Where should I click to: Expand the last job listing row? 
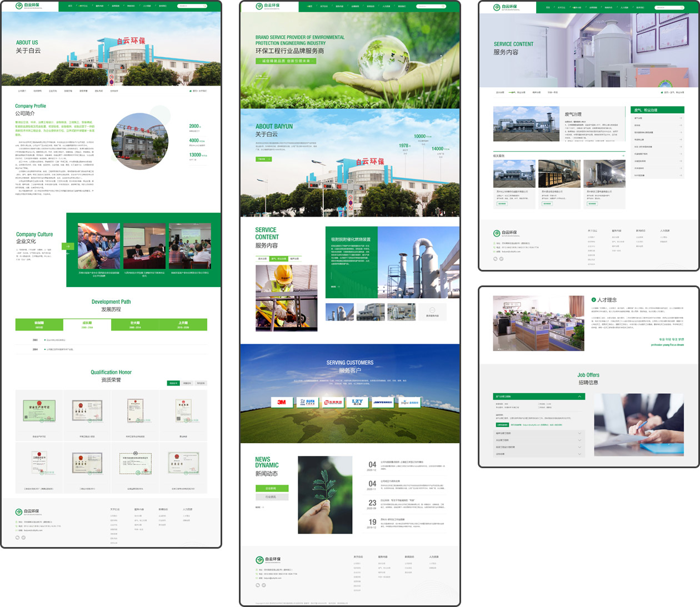(x=579, y=454)
